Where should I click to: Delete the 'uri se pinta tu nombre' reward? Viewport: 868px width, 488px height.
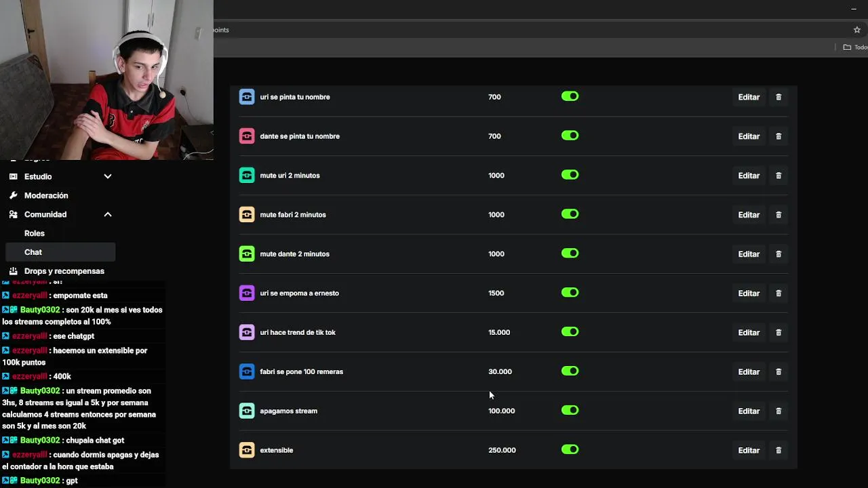[x=778, y=97]
